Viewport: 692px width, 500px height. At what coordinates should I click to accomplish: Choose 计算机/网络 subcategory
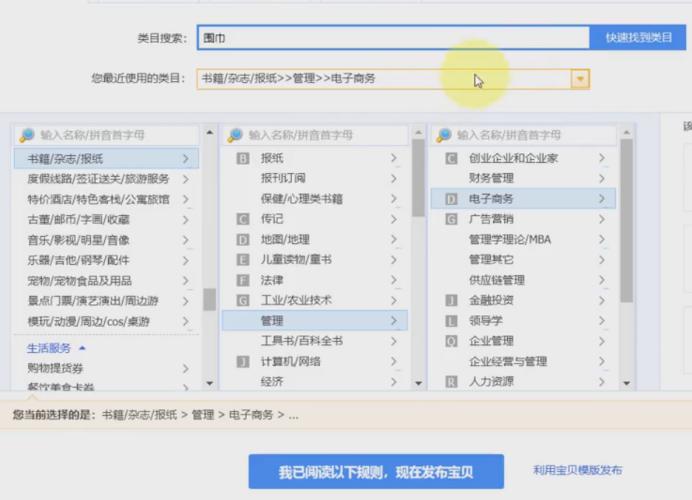pos(315,361)
